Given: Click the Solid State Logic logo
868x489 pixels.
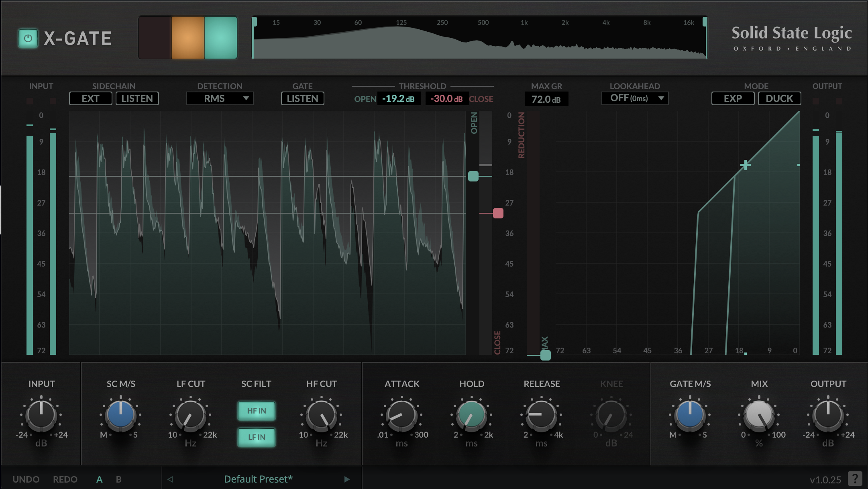Looking at the screenshot, I should point(792,38).
